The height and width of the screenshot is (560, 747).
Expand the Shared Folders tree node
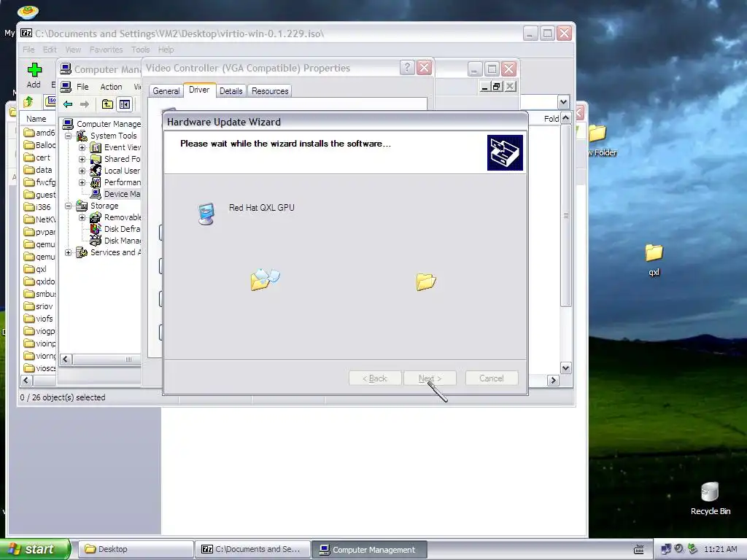pos(82,159)
